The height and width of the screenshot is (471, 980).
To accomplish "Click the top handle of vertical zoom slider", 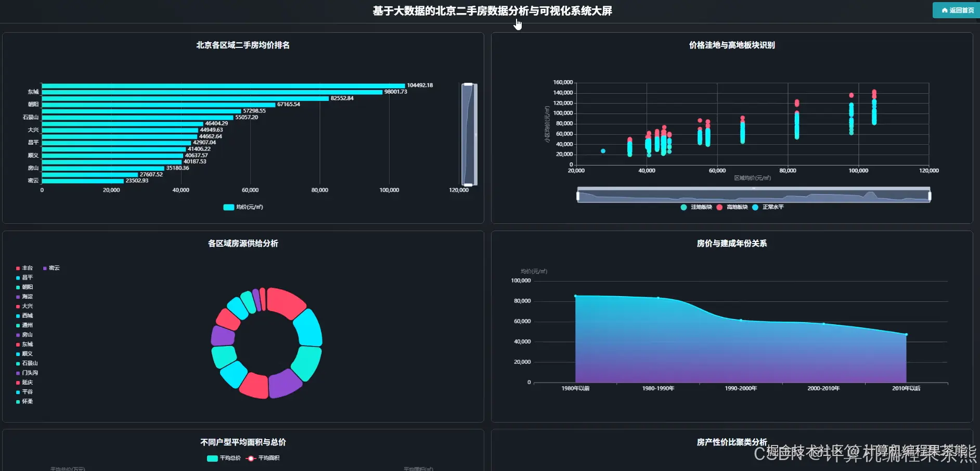I will point(468,84).
